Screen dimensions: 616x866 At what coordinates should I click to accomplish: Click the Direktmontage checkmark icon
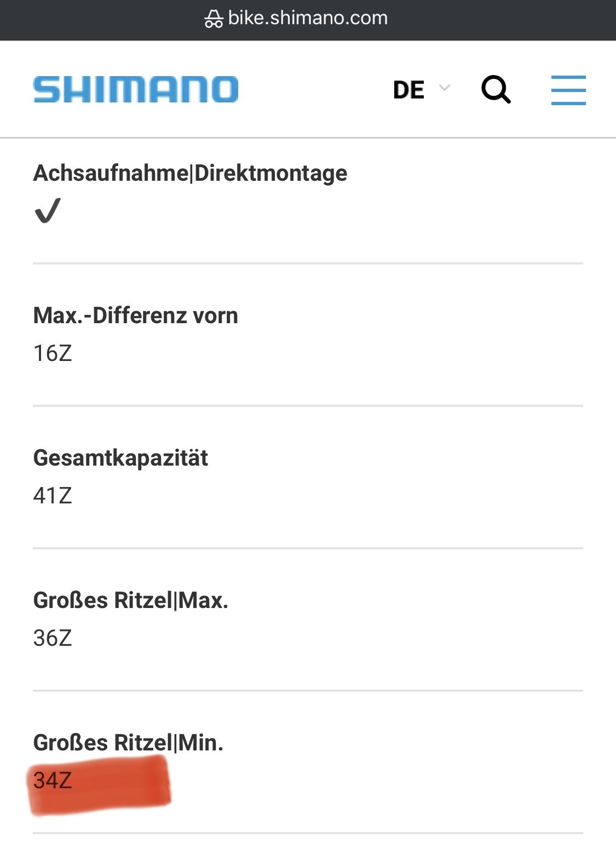pyautogui.click(x=48, y=210)
